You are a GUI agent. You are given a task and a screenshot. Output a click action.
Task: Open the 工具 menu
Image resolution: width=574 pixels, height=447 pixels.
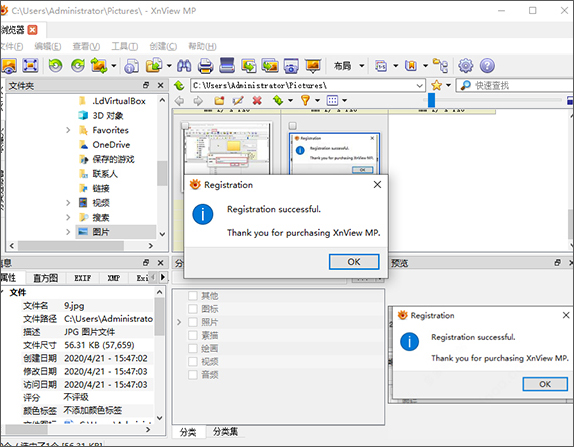[x=124, y=46]
